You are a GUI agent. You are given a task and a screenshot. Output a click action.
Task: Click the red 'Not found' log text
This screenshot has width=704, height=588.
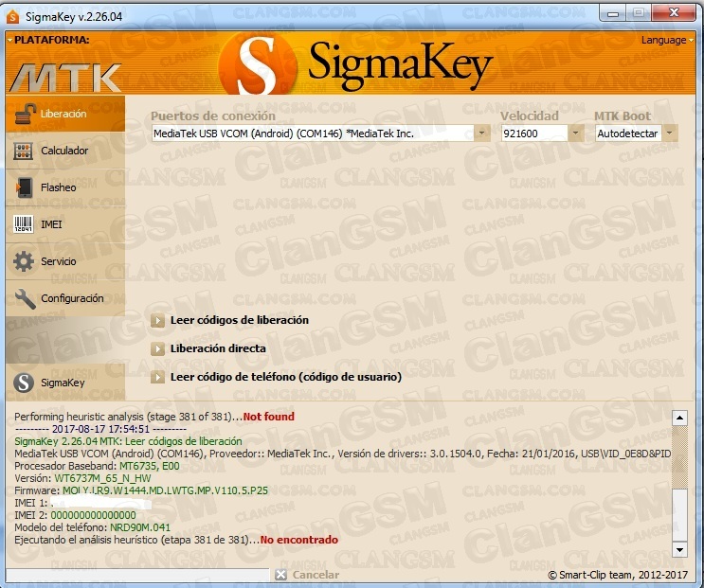click(268, 417)
